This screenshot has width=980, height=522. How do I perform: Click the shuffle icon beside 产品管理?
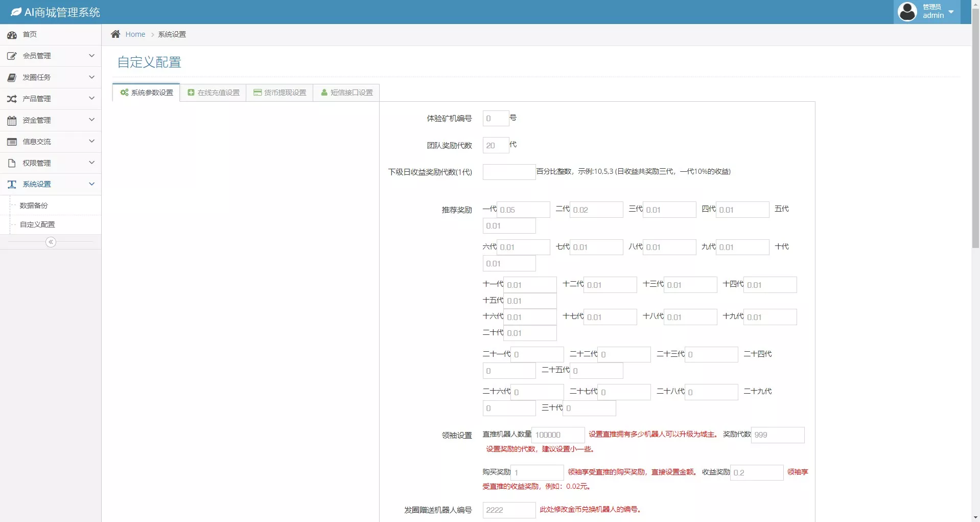click(x=12, y=99)
